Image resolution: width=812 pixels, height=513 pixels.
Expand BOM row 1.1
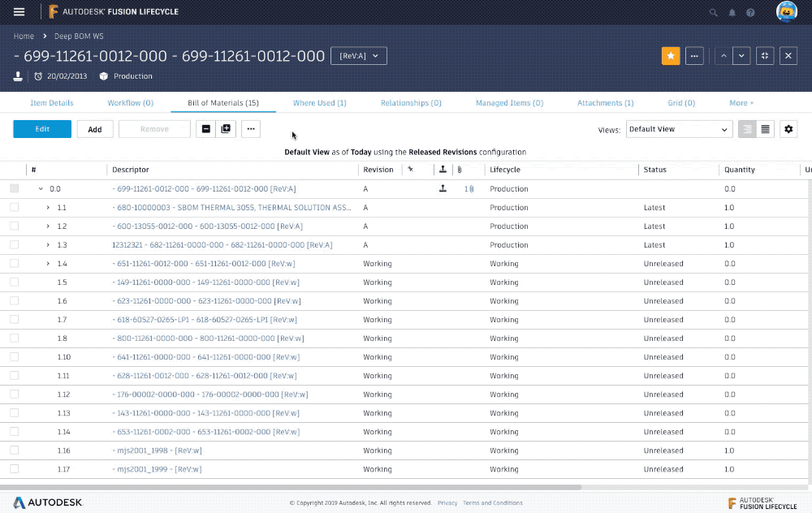pos(48,208)
